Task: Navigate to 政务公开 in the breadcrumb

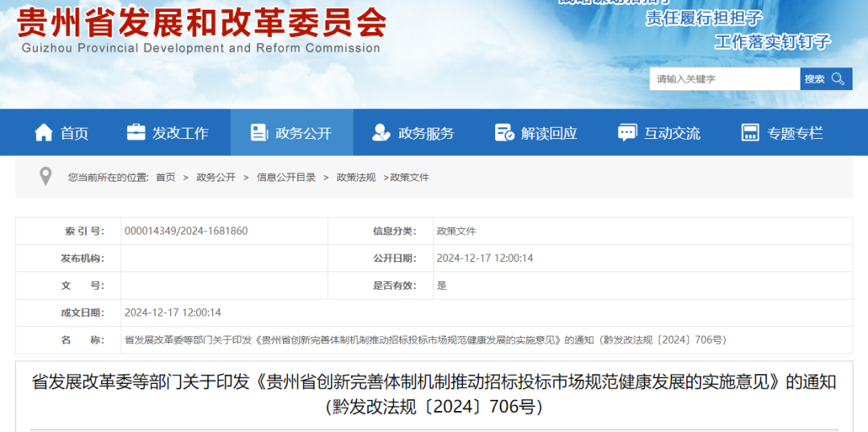Action: [x=216, y=177]
